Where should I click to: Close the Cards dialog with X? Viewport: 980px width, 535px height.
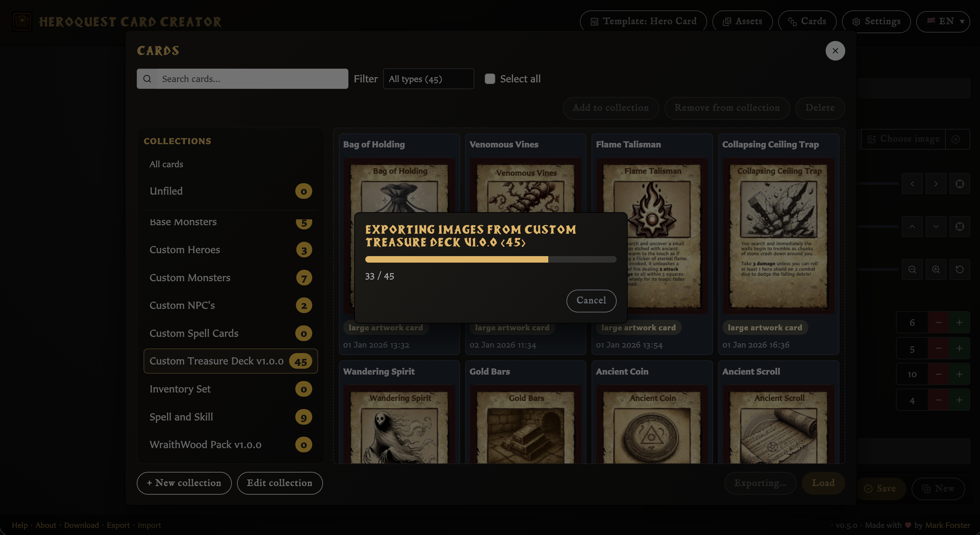pos(835,51)
